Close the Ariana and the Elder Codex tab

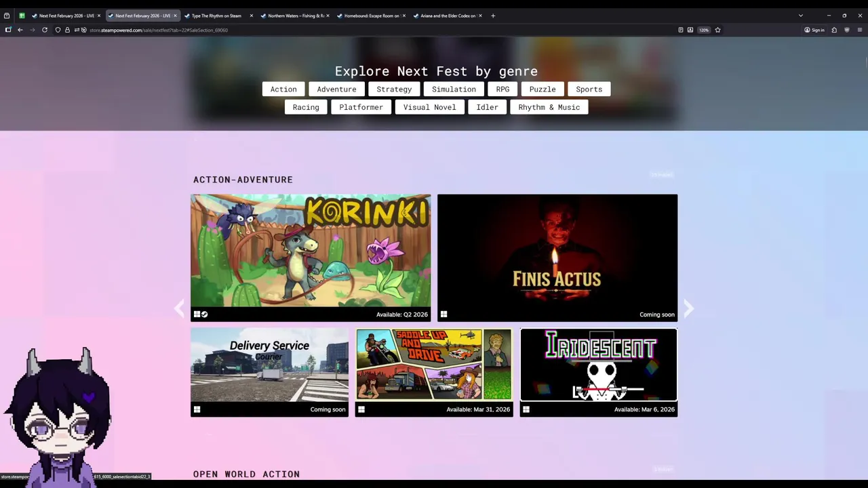(x=481, y=16)
